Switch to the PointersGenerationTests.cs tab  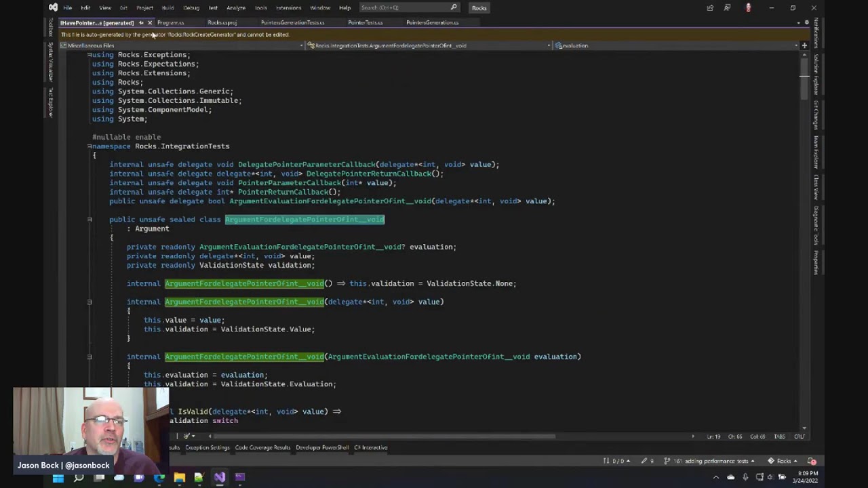[x=292, y=22]
